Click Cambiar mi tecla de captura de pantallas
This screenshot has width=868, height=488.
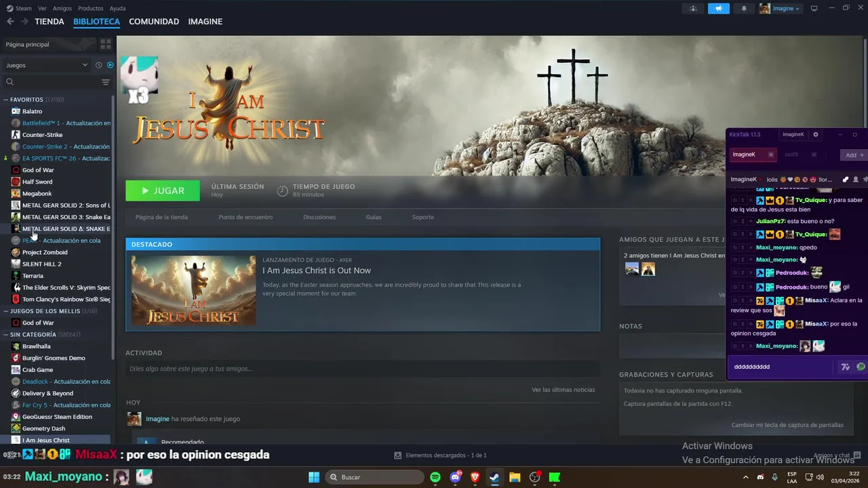tap(787, 425)
